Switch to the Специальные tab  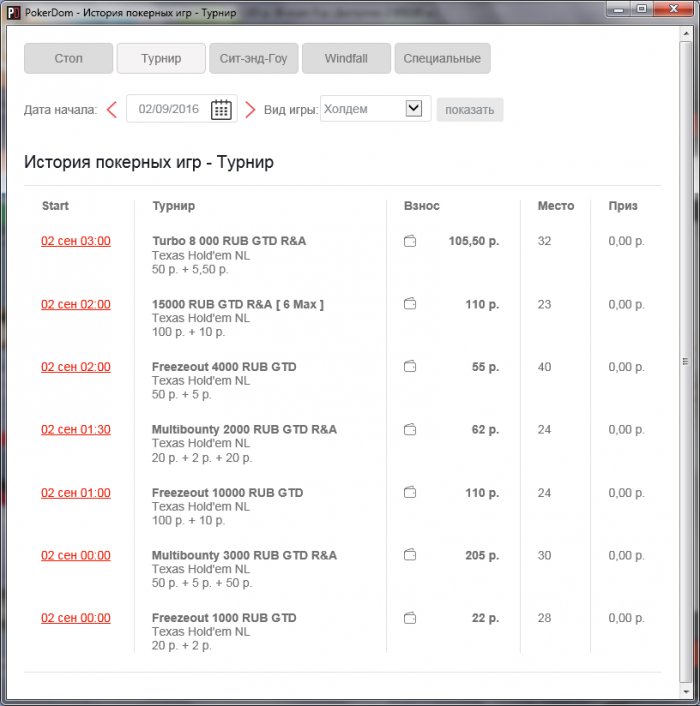pos(443,58)
